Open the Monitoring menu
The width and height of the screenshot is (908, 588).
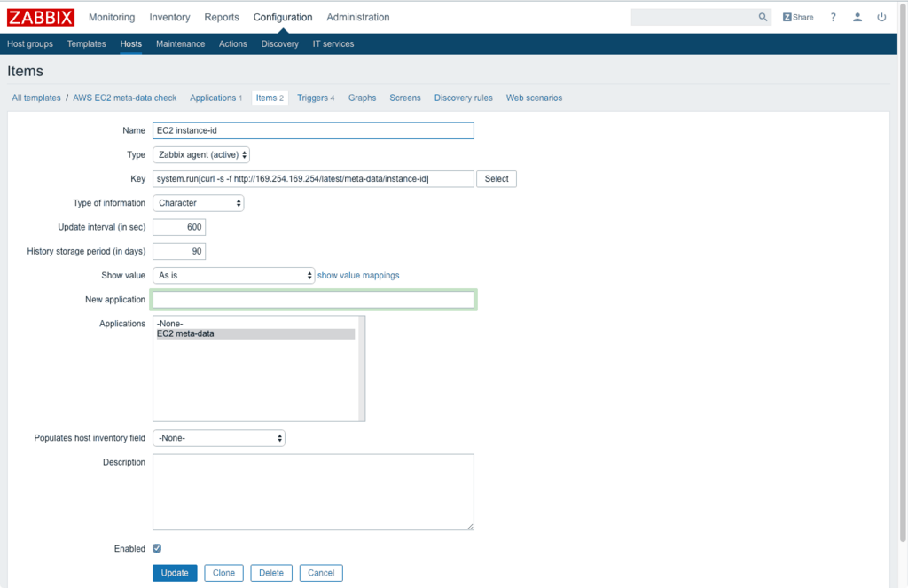pos(112,18)
